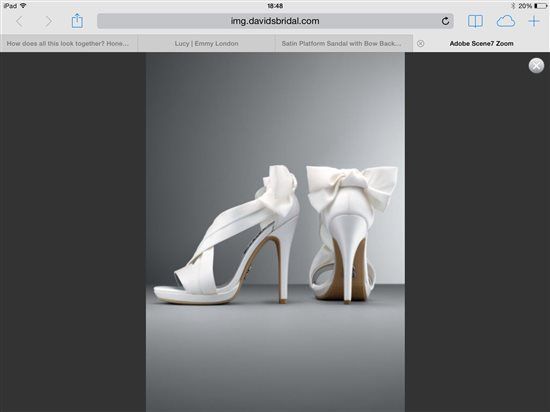
Task: Add a new tab with plus icon
Action: [x=534, y=21]
